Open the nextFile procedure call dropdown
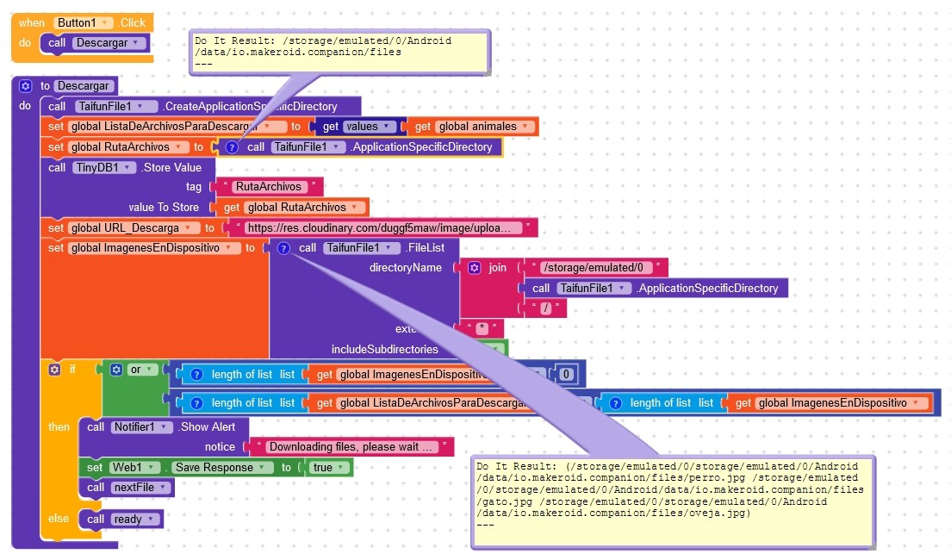Image resolution: width=951 pixels, height=560 pixels. (140, 488)
